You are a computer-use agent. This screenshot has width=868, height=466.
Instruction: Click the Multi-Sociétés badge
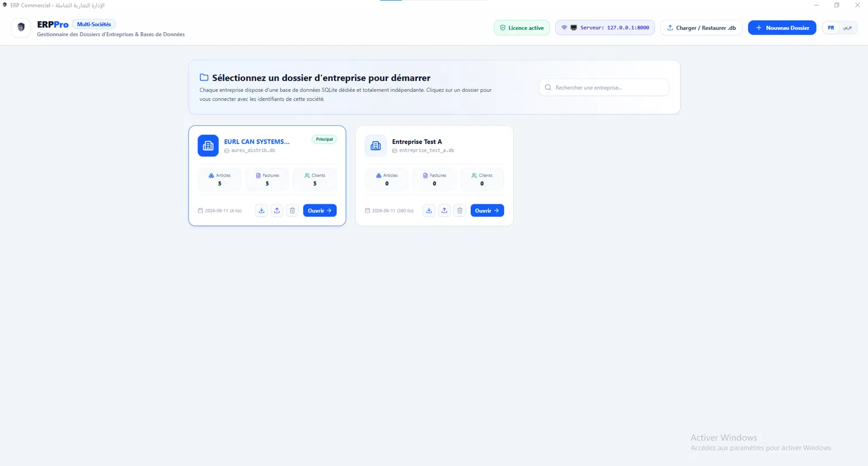point(94,24)
